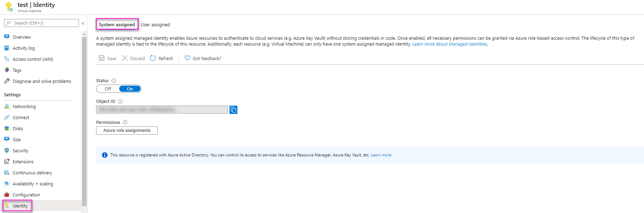Screen dimensions: 644x213
Task: Click the blue information icon in the banner
Action: point(105,155)
